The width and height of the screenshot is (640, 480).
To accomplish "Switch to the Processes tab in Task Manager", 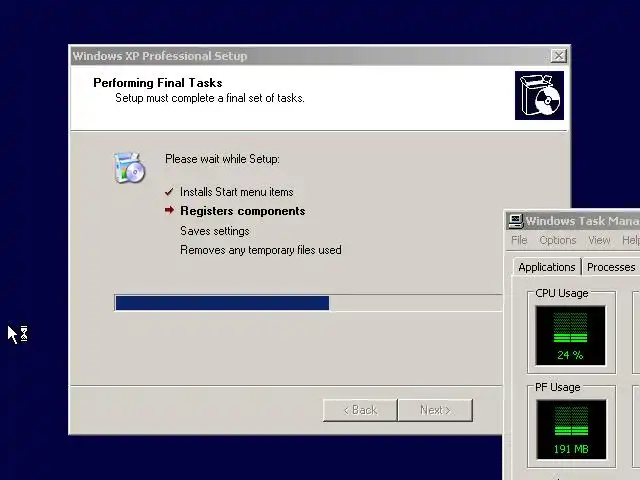I will click(x=611, y=267).
